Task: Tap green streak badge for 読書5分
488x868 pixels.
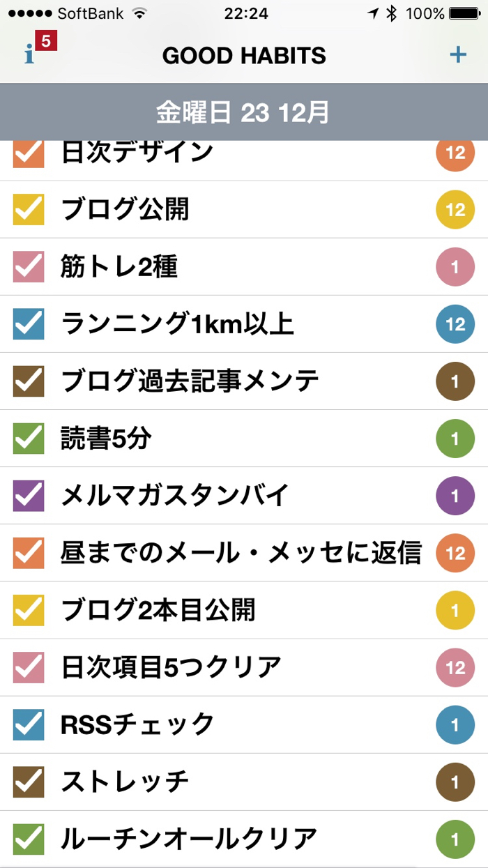Action: click(455, 439)
